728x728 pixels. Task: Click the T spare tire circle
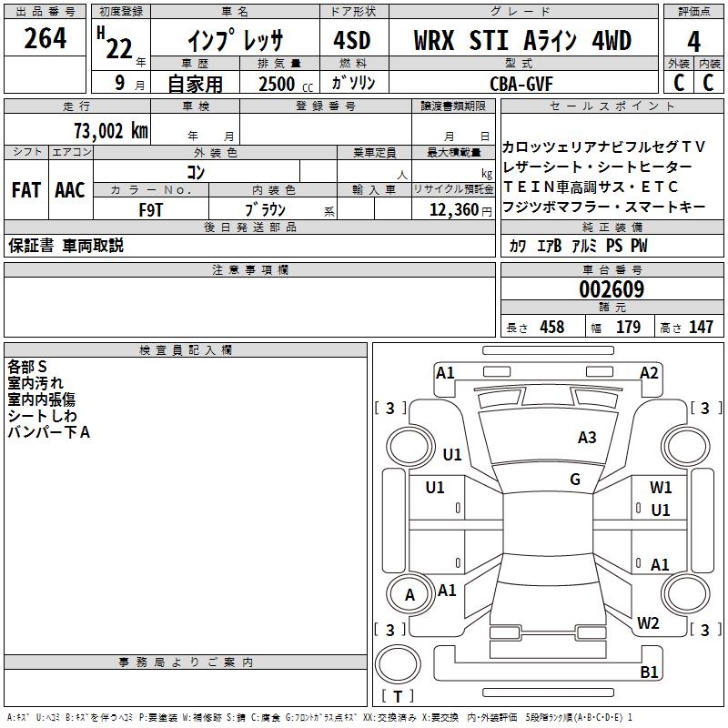click(x=398, y=664)
